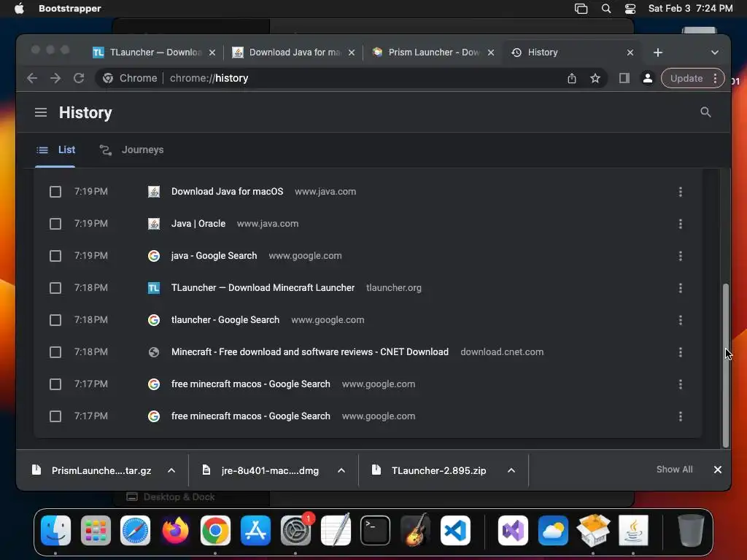Switch to the Prism Launcher tab

432,52
